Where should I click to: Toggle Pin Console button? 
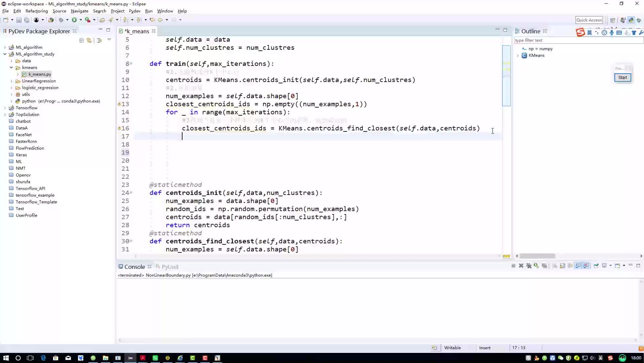(x=596, y=266)
